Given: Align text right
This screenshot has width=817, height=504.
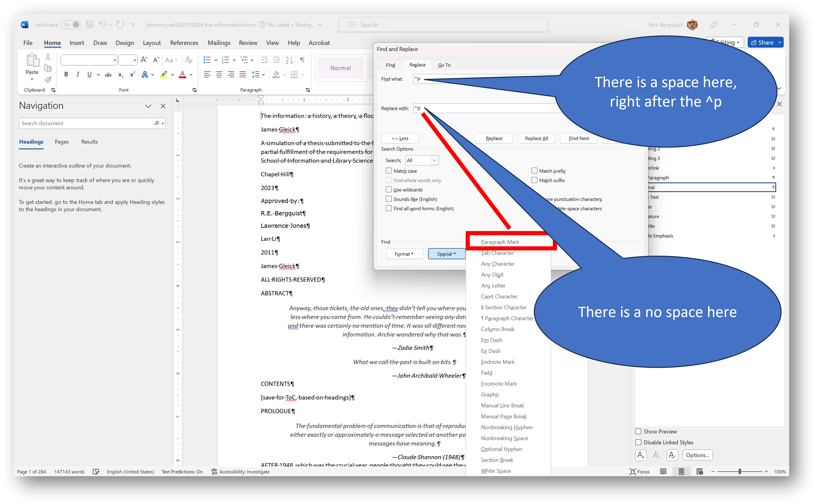Looking at the screenshot, I should tap(231, 75).
